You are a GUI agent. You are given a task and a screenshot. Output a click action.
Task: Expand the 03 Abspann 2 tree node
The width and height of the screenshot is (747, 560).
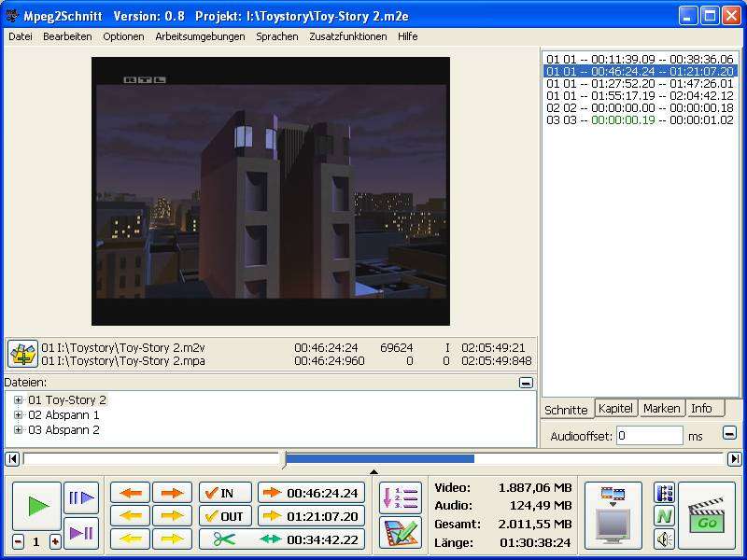tap(18, 429)
